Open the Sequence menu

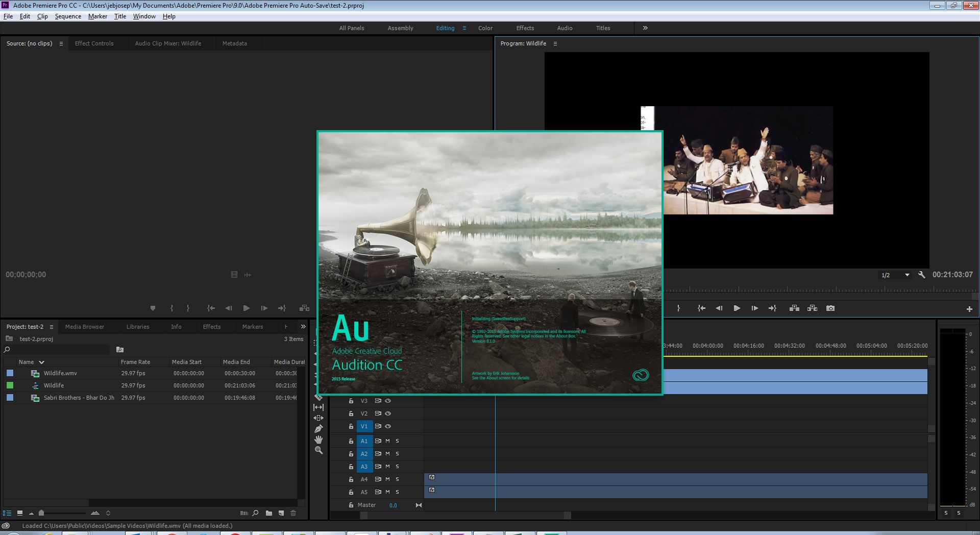pos(68,16)
